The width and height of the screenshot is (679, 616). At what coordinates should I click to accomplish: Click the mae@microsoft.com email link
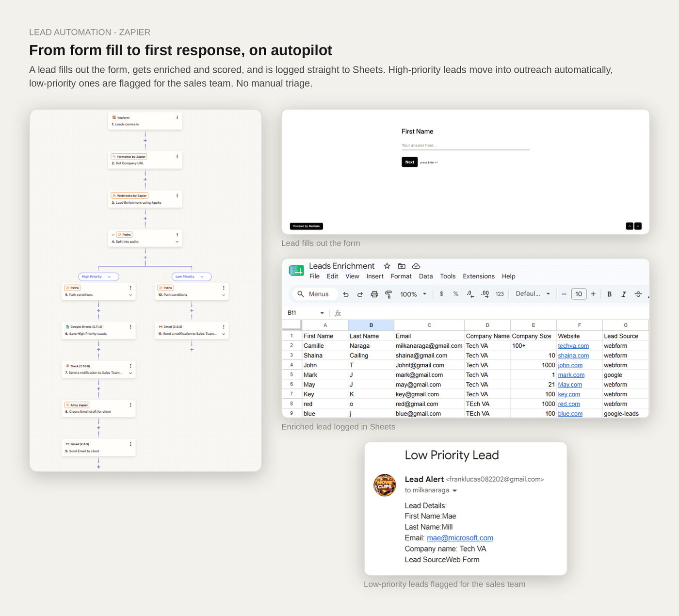point(460,538)
